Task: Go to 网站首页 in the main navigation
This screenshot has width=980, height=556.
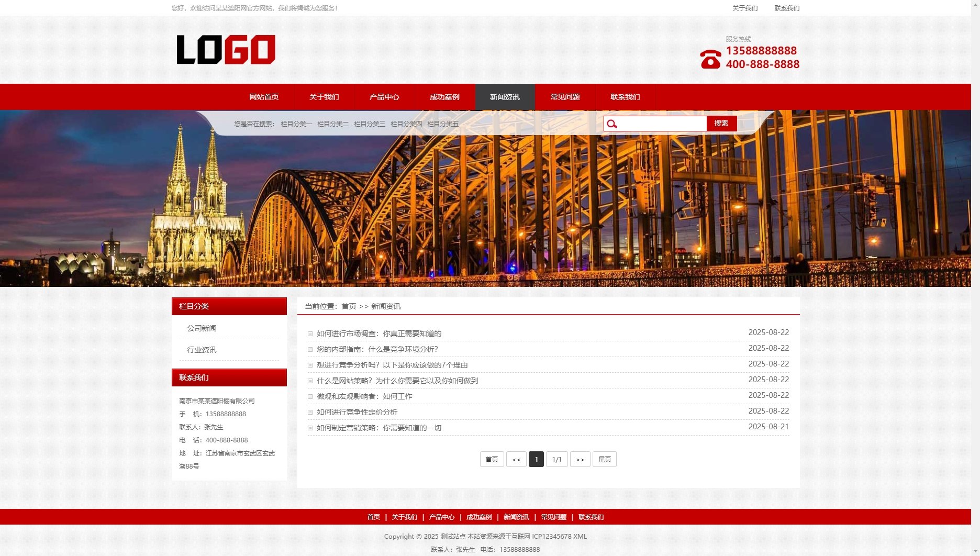Action: 264,97
